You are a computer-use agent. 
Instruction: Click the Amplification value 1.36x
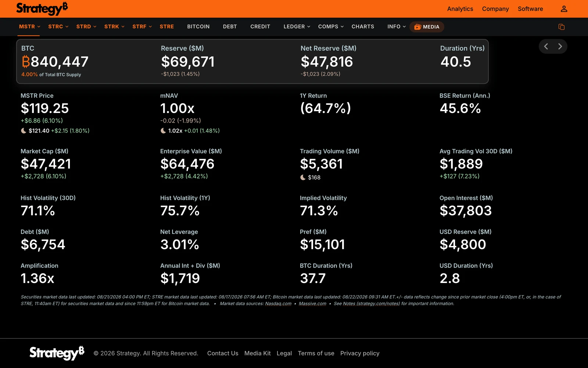point(37,279)
